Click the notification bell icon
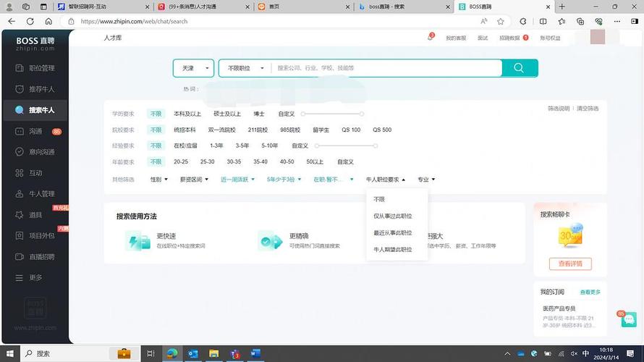Screen dimensions: 644x362 [x=430, y=38]
